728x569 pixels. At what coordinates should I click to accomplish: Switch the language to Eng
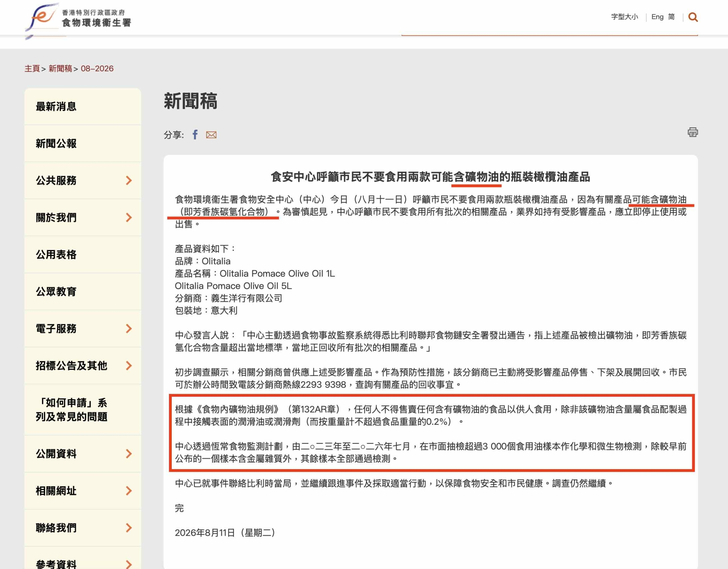[x=657, y=17]
